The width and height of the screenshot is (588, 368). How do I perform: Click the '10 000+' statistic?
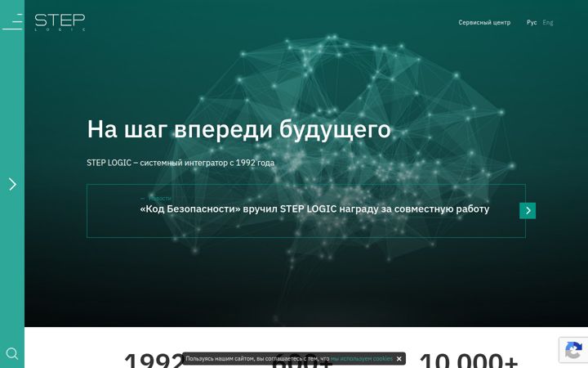coord(469,361)
